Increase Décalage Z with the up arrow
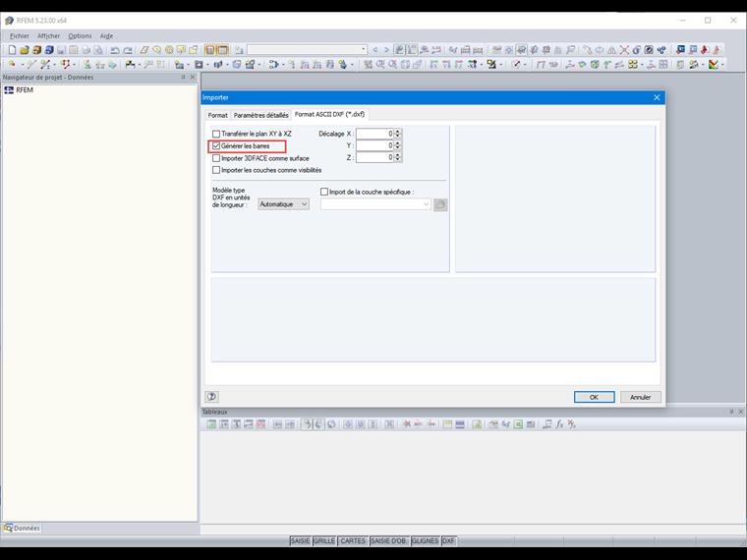 tap(398, 155)
